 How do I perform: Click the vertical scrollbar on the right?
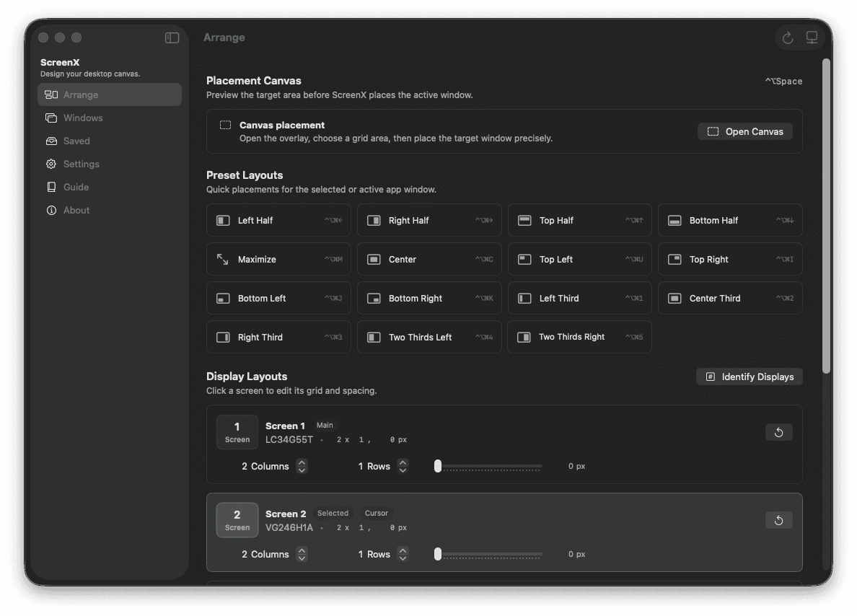pos(827,216)
